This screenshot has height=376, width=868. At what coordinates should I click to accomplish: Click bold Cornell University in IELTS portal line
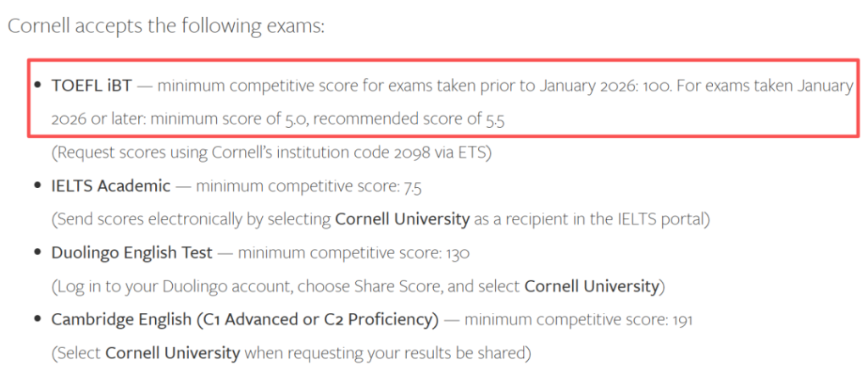click(x=403, y=219)
